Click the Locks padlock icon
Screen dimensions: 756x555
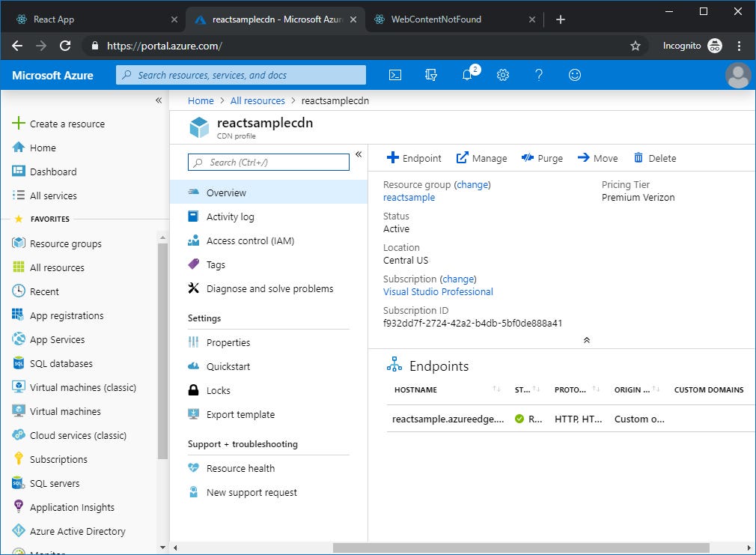(193, 389)
